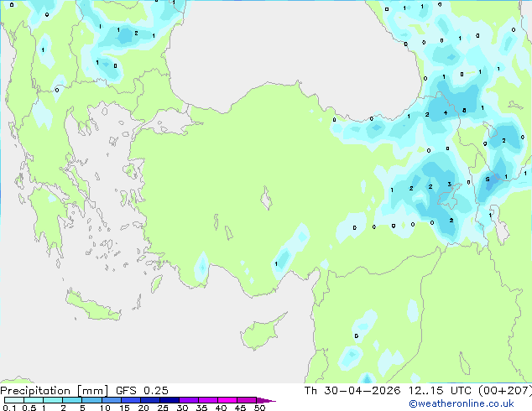Pick the 35–40 mm purple swatch

(x=208, y=400)
